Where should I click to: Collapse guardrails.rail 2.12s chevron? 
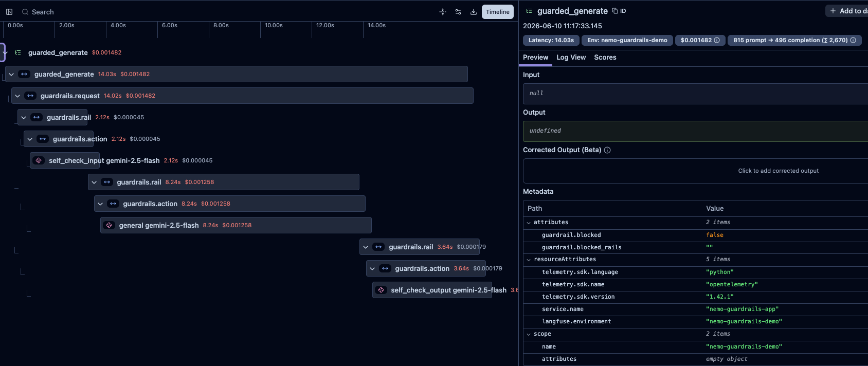click(24, 117)
